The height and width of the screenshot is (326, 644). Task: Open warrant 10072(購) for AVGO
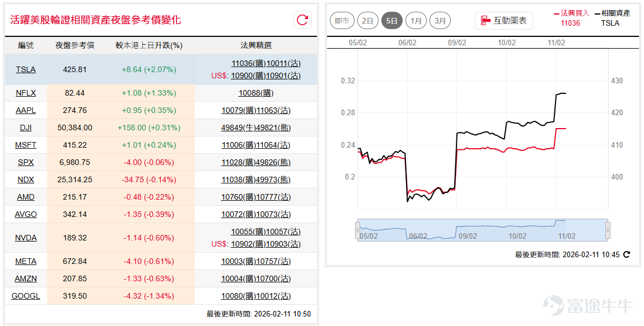239,214
